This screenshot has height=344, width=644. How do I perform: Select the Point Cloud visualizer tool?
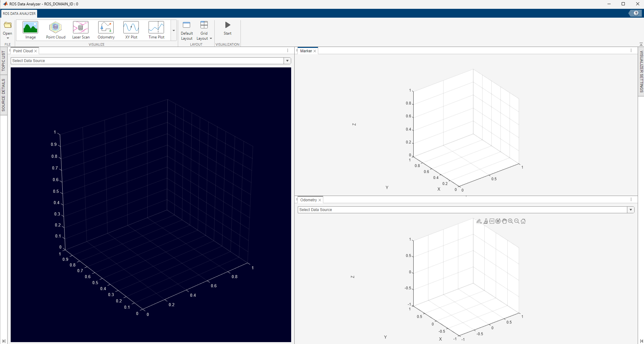(55, 30)
